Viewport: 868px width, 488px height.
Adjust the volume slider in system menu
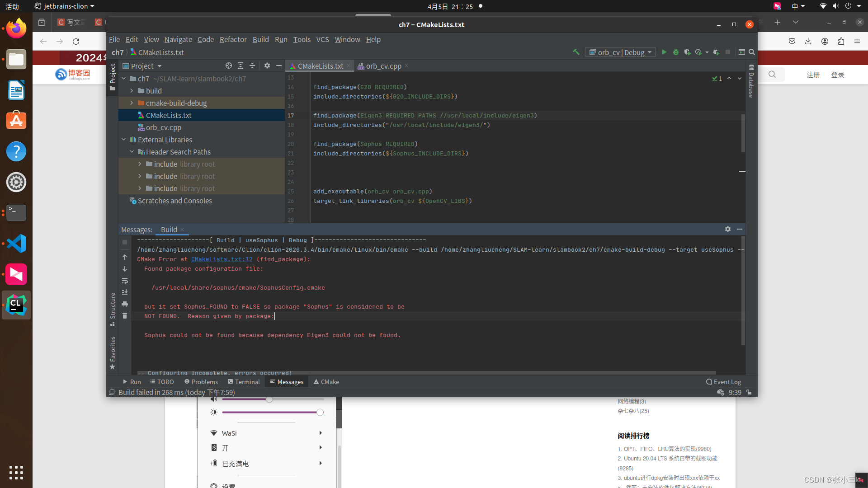[273, 399]
